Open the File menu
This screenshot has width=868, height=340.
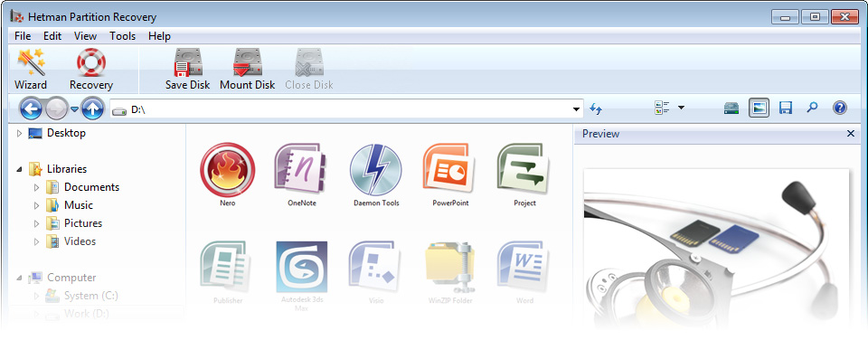(x=23, y=36)
